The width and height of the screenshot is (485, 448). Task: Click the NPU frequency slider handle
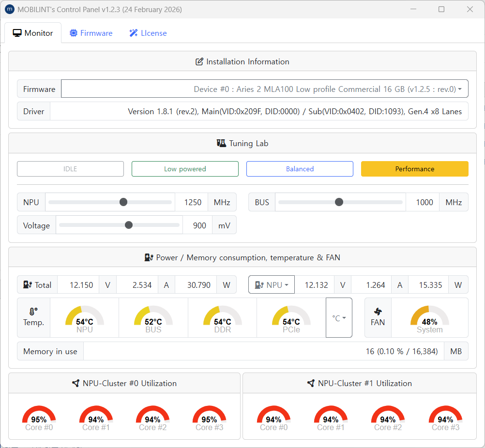pos(123,202)
